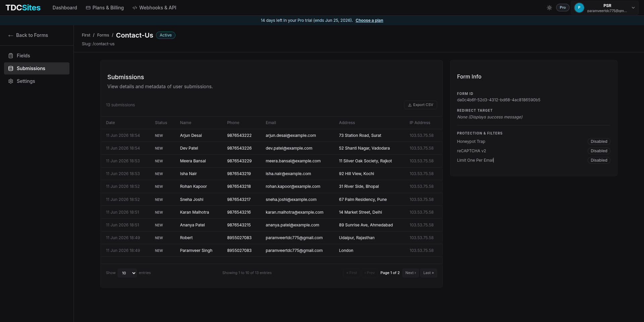Screen dimensions: 644x322
Task: Click email arjun.desai@example.com
Action: (x=291, y=136)
